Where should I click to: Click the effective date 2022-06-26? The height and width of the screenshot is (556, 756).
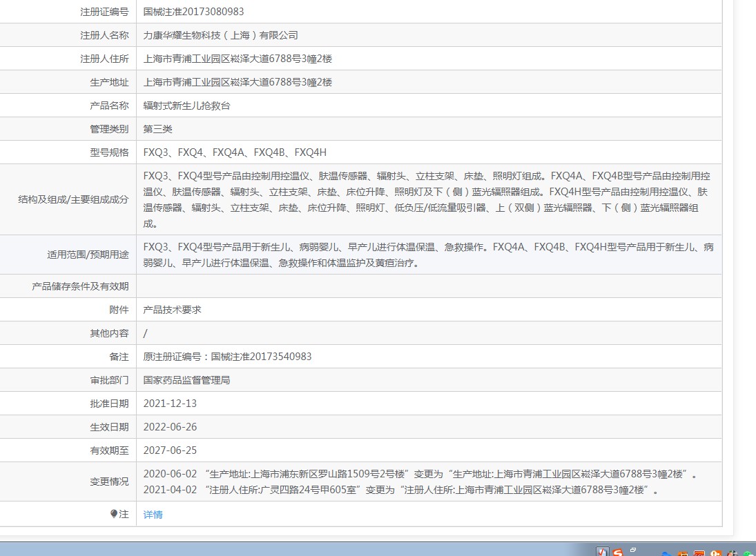point(170,427)
